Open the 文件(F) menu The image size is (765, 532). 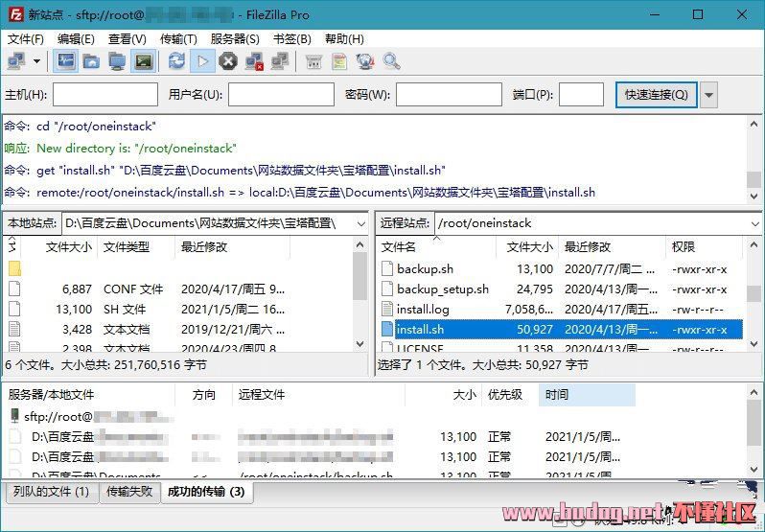point(25,39)
